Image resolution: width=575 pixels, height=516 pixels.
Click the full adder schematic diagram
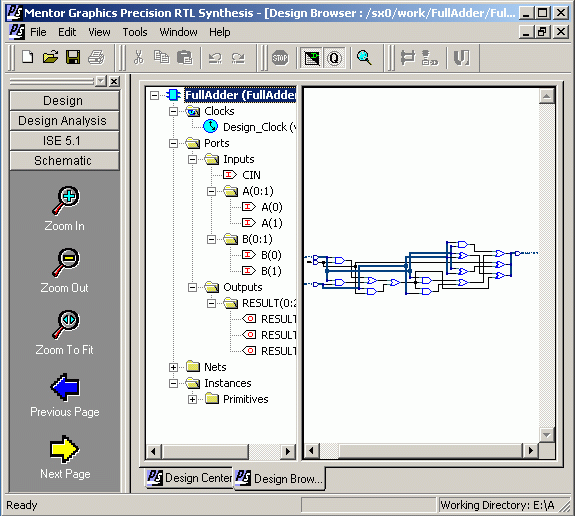(421, 268)
